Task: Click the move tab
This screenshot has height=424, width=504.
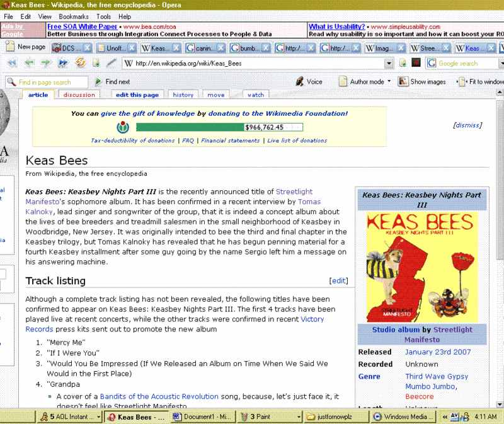Action: tap(216, 95)
